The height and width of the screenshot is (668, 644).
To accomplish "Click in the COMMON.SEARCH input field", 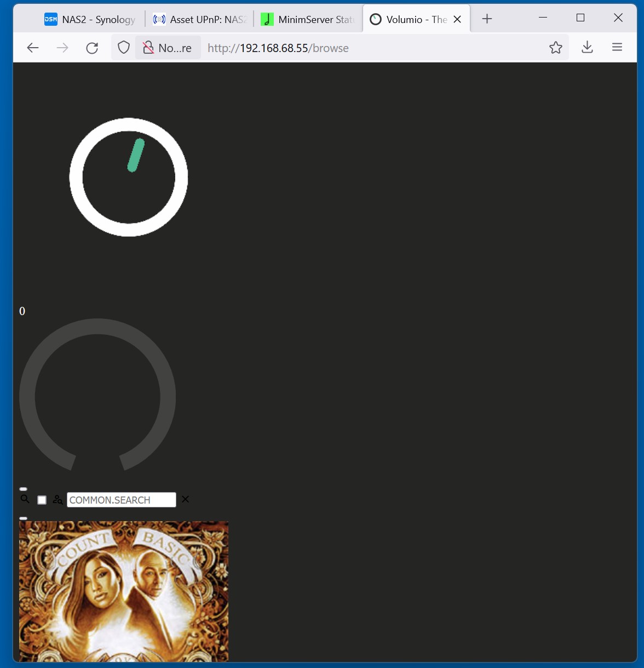I will point(121,500).
